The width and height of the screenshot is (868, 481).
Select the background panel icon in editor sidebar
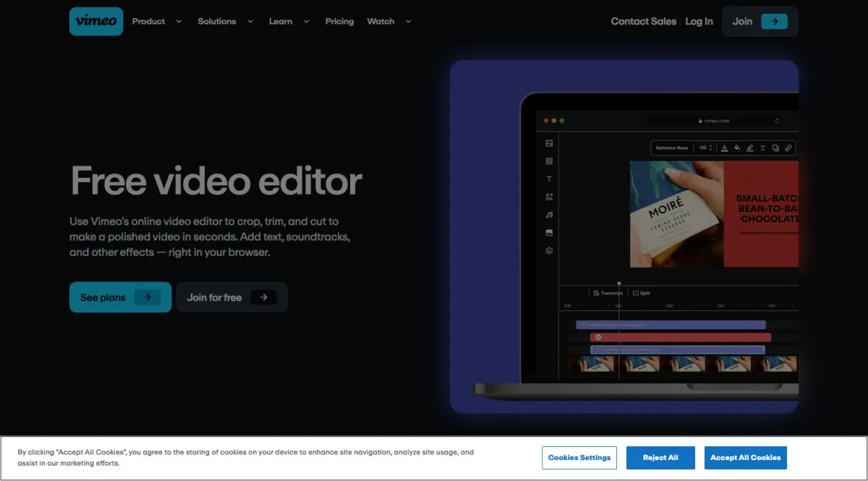pyautogui.click(x=549, y=233)
